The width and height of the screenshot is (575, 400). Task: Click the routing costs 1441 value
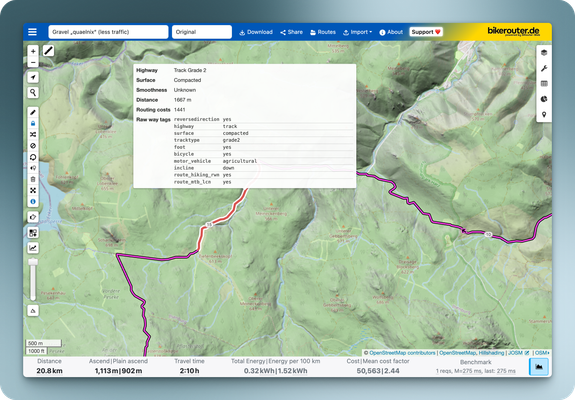point(179,110)
